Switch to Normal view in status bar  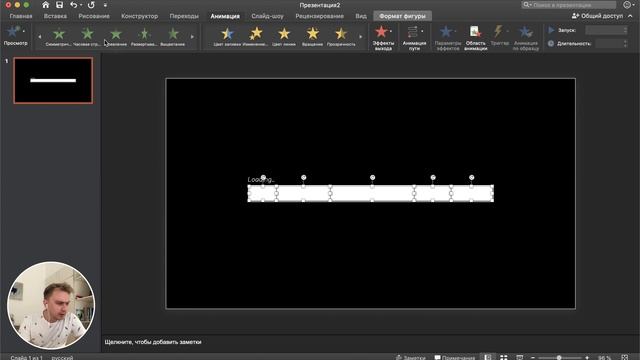(x=488, y=357)
